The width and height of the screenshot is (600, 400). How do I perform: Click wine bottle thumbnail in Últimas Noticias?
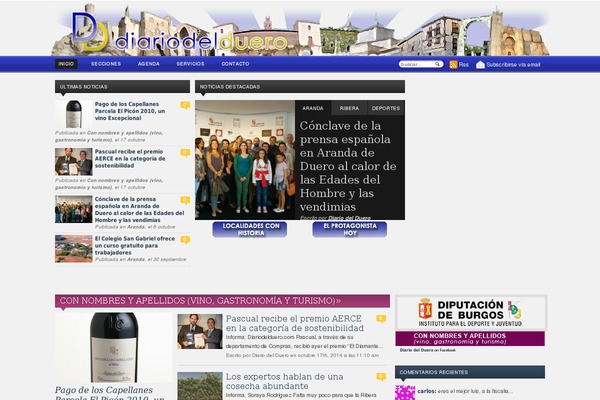click(74, 114)
